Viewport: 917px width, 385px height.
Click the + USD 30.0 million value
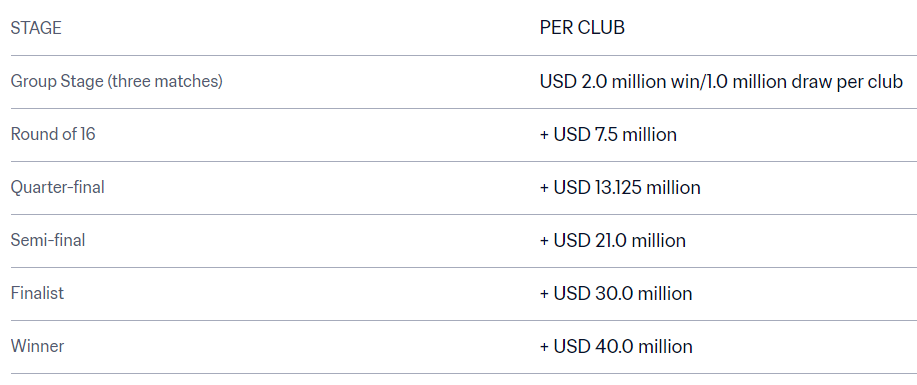616,294
